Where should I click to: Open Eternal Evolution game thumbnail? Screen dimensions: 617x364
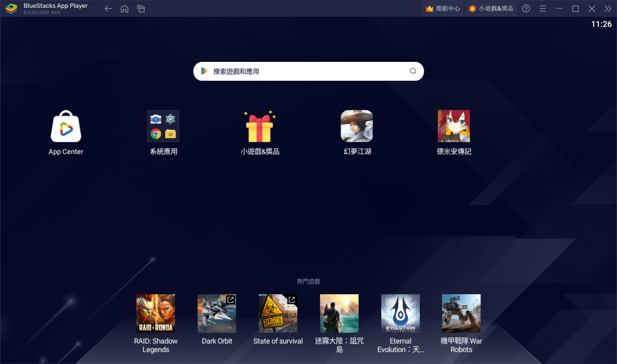401,314
